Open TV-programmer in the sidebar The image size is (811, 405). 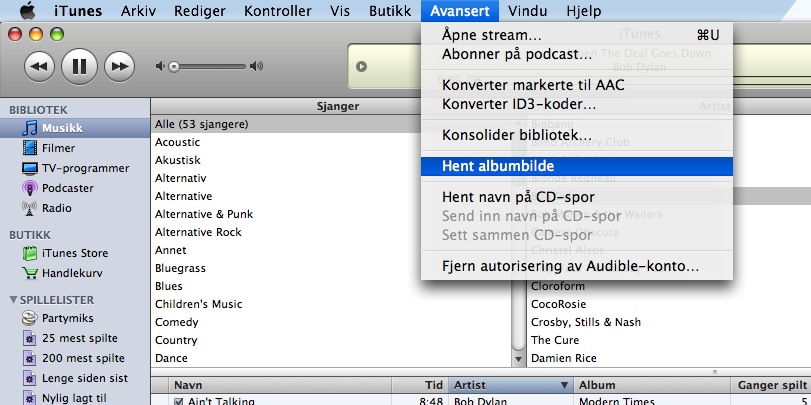[x=75, y=168]
